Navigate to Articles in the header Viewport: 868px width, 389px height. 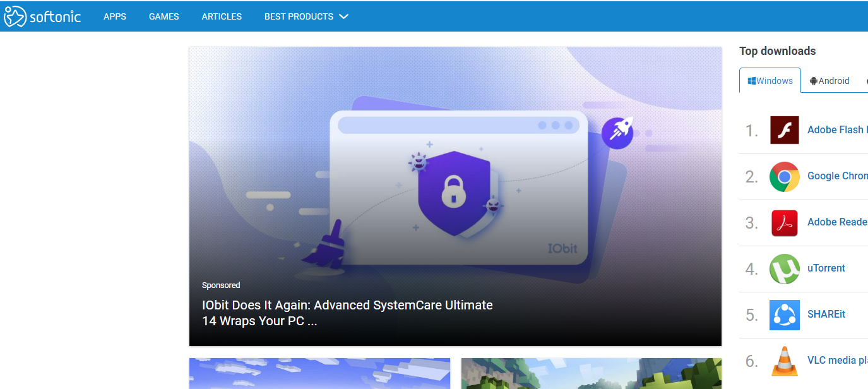coord(222,17)
